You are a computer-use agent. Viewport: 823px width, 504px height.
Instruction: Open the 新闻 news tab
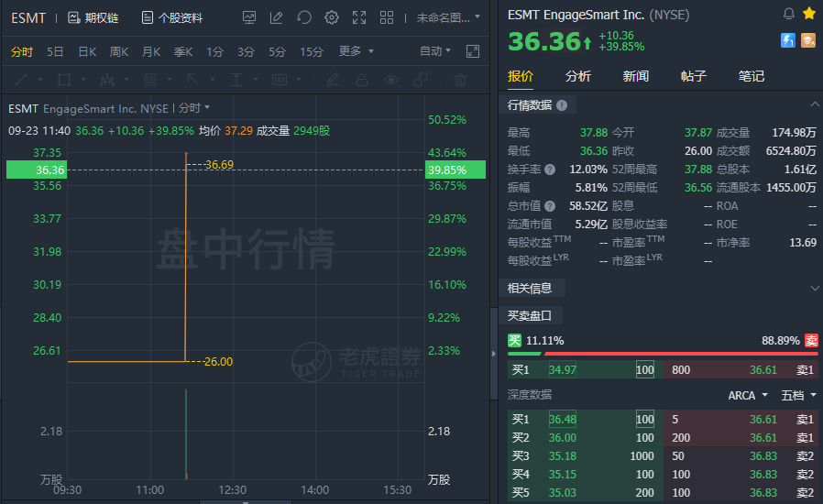[x=636, y=77]
